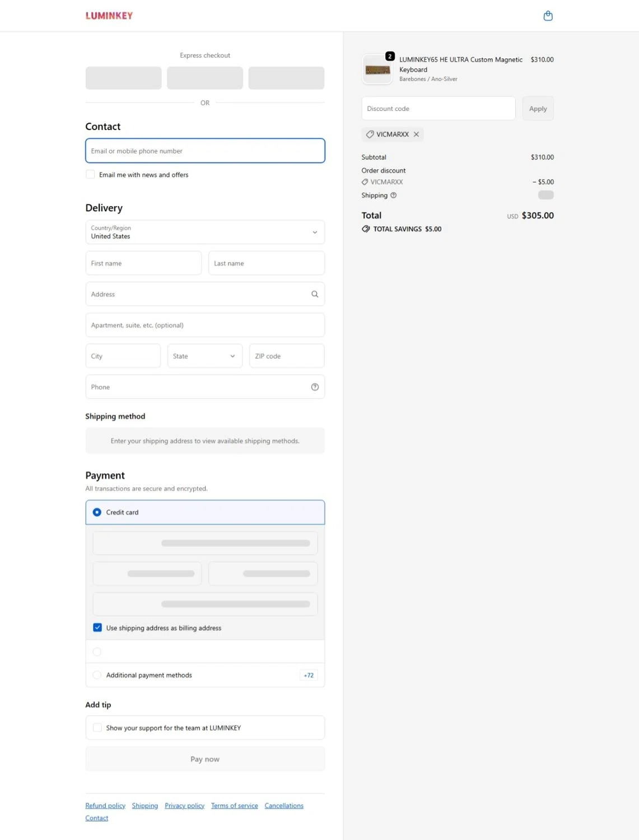Click the product name LUMINKEY65 HE ULTRA
This screenshot has width=639, height=840.
click(x=461, y=64)
